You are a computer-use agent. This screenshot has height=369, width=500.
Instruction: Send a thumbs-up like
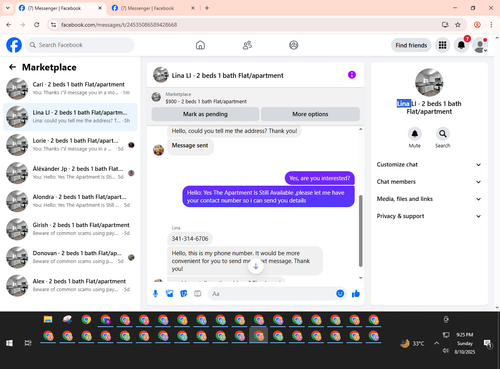pos(356,294)
